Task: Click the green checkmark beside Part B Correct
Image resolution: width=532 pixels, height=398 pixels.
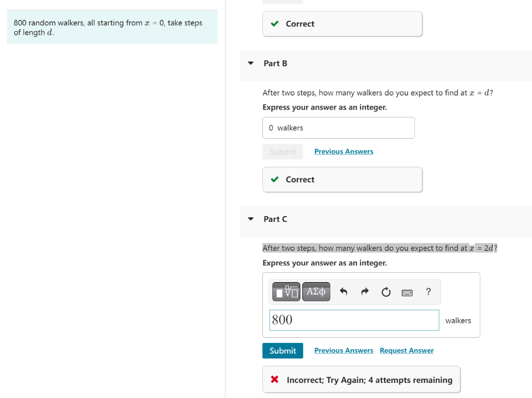Action: (x=275, y=179)
